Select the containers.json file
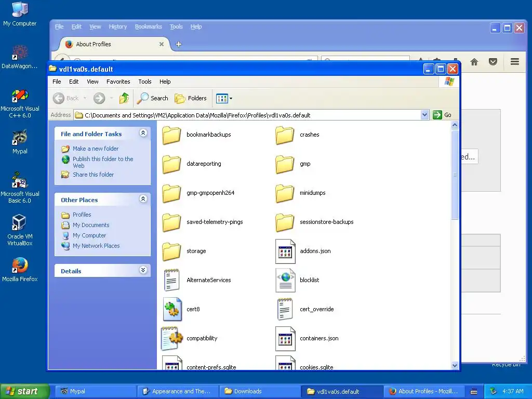The image size is (532, 399). (x=307, y=338)
